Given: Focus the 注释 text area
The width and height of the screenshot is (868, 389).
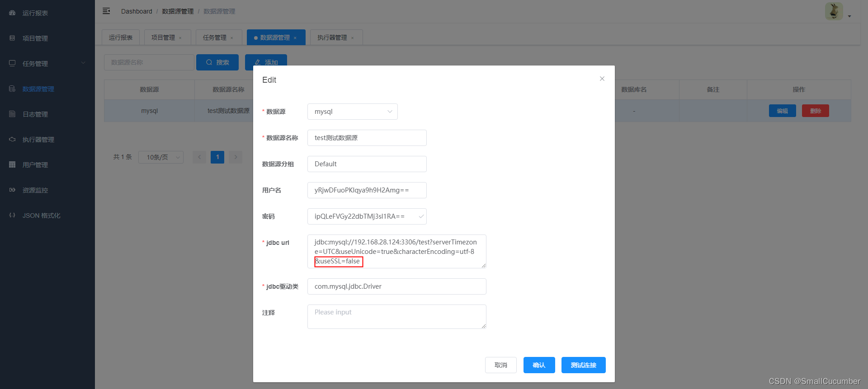Looking at the screenshot, I should pos(397,317).
